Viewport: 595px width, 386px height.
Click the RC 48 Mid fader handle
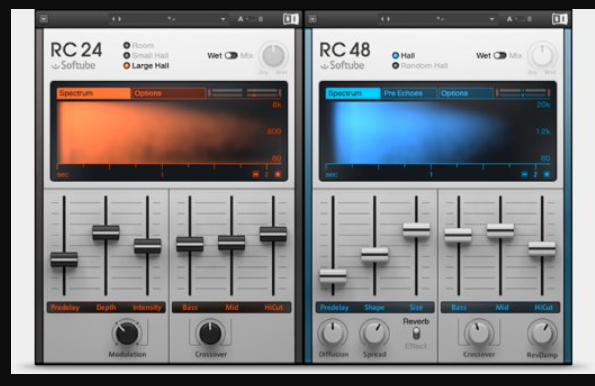click(501, 230)
